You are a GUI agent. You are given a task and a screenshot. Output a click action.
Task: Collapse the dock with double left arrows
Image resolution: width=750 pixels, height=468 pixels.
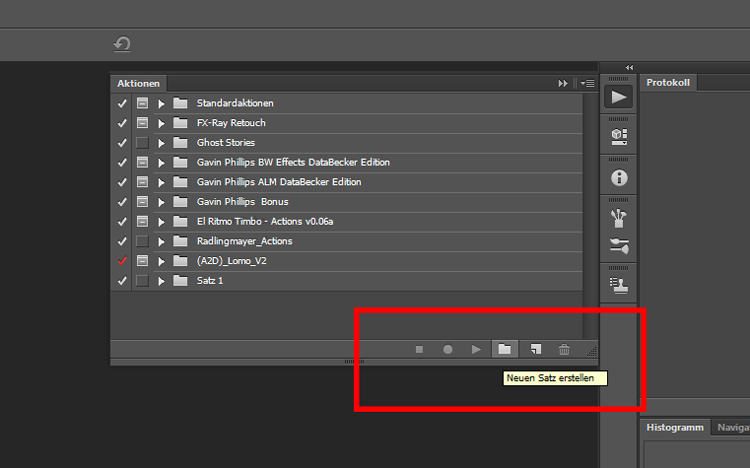pyautogui.click(x=629, y=67)
